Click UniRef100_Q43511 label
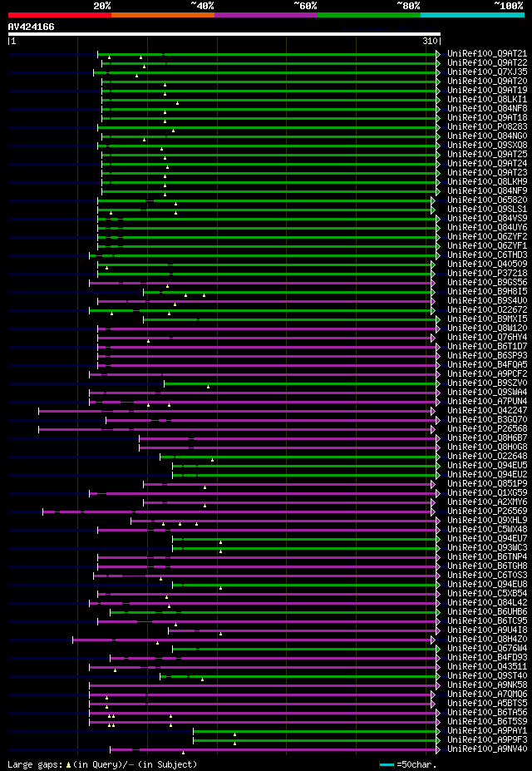Image resolution: width=532 pixels, height=771 pixels. pyautogui.click(x=487, y=667)
